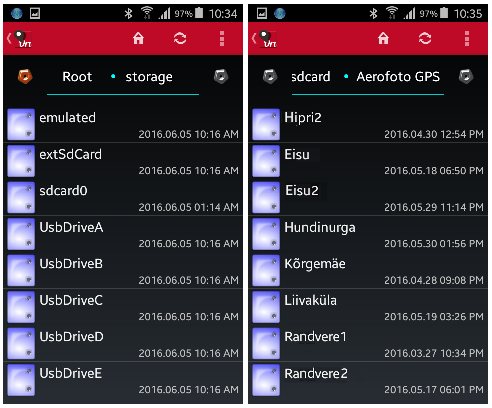Tap the home icon in right screen toolbar
This screenshot has width=492, height=408.
pyautogui.click(x=383, y=38)
